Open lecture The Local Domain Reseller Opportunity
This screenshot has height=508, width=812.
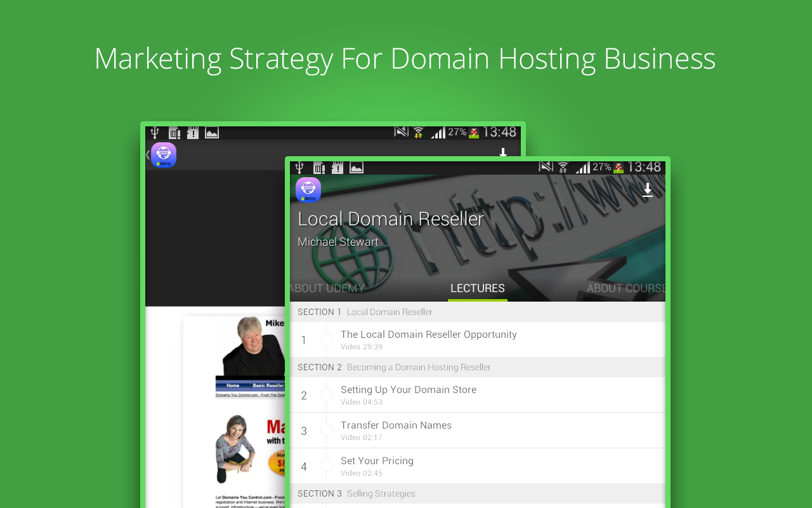478,340
